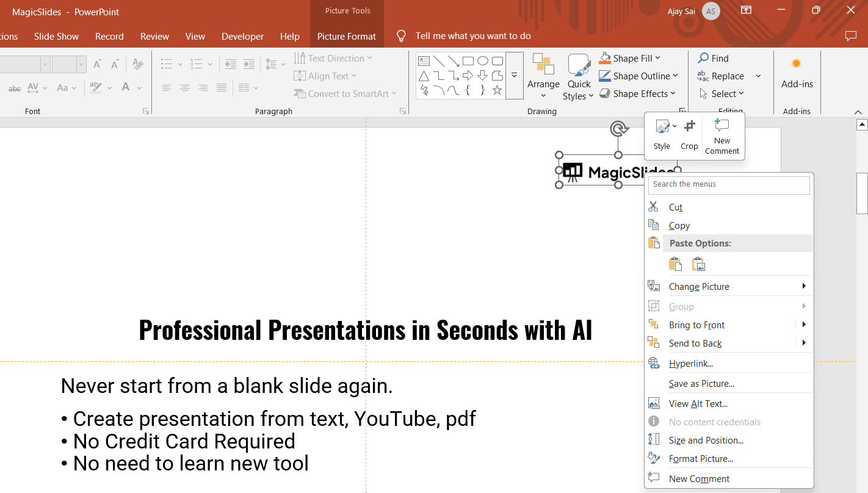Viewport: 868px width, 493px height.
Task: Click the Crop tool in mini toolbar
Action: tap(689, 134)
